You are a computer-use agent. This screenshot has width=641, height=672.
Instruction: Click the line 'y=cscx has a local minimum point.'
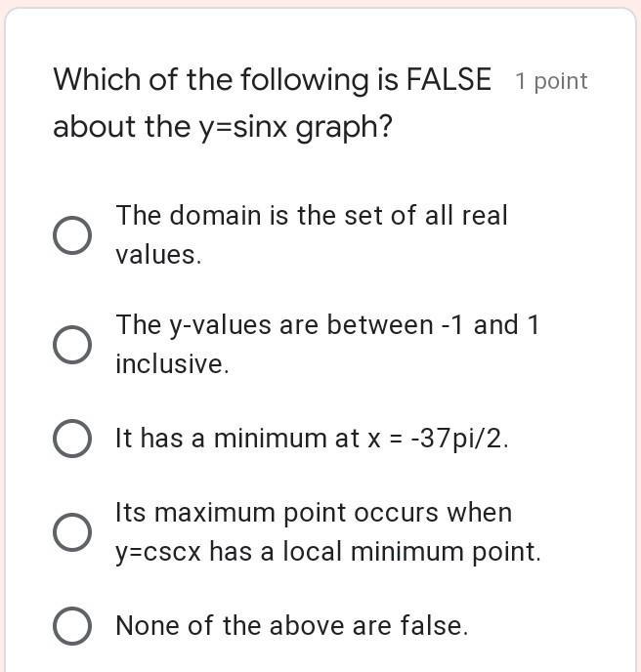(x=328, y=552)
